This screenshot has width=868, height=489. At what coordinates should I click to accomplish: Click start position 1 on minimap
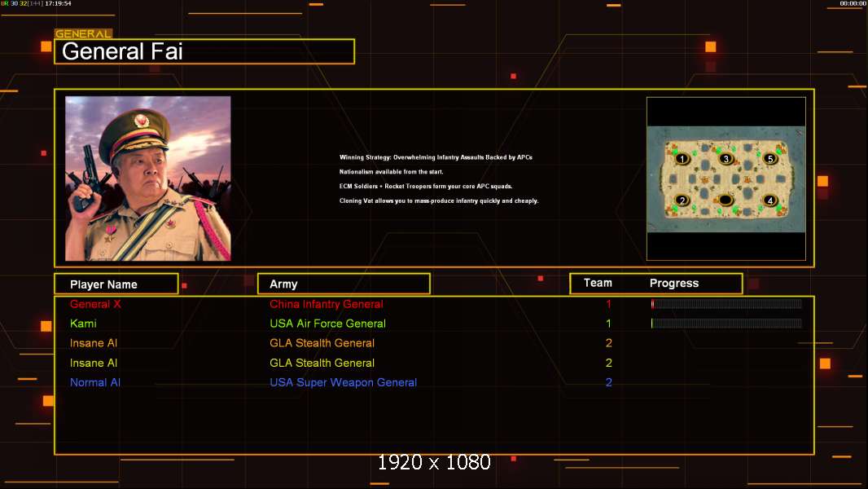point(682,159)
